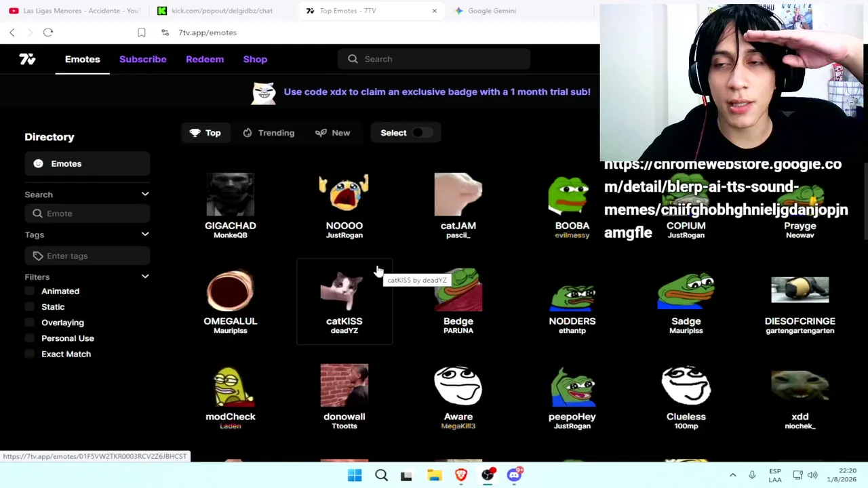Enable the Animated filter checkbox
Screen dimensions: 868x488
pyautogui.click(x=30, y=291)
